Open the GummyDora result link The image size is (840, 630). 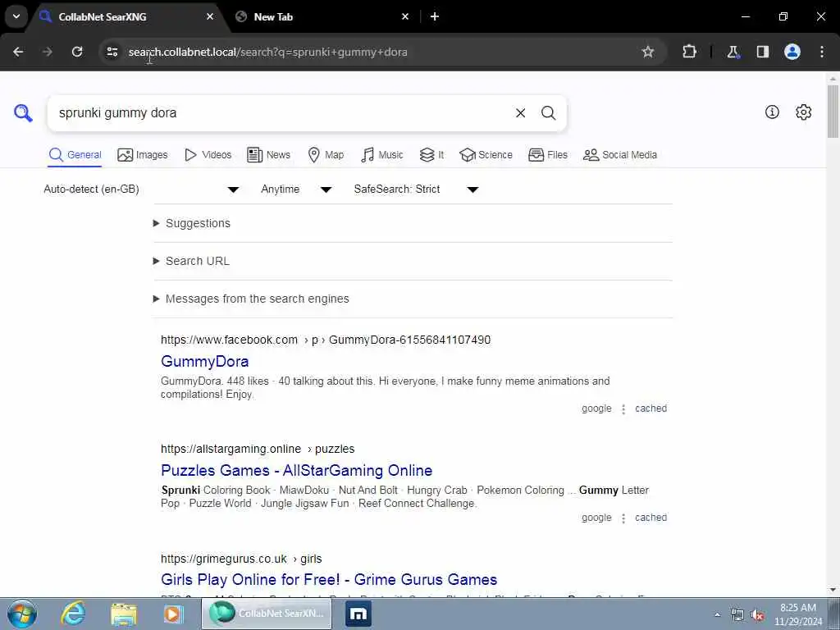[204, 361]
